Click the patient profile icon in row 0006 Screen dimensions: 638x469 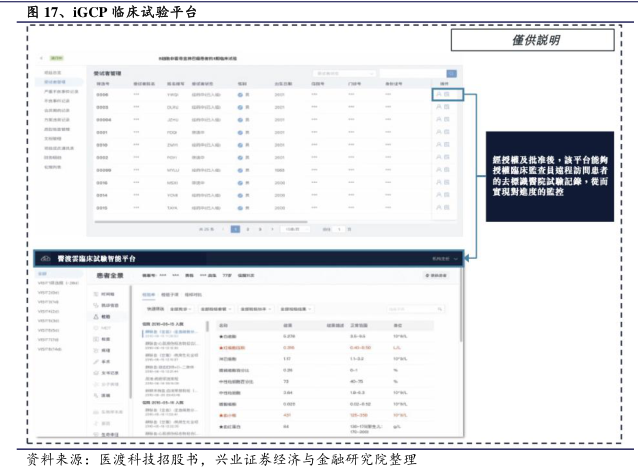click(x=437, y=93)
